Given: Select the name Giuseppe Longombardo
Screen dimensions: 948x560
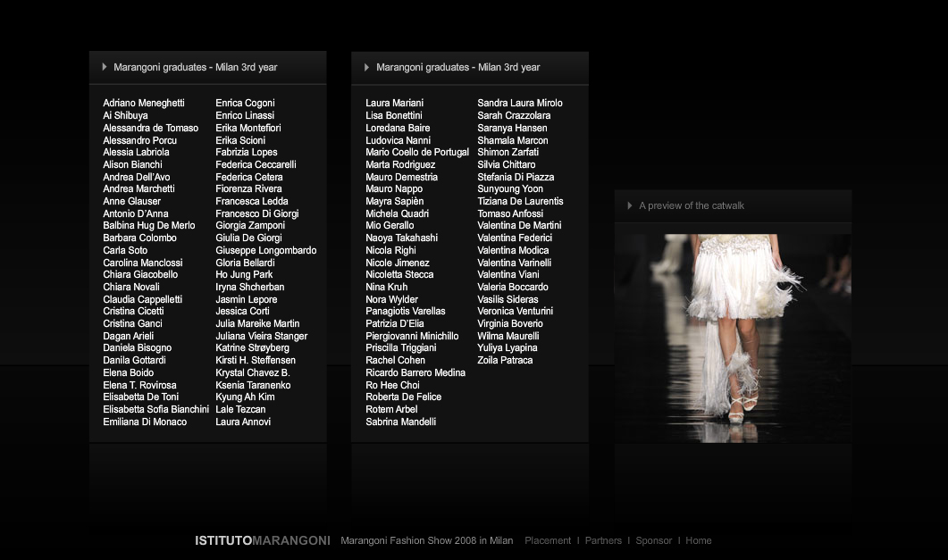Looking at the screenshot, I should [x=266, y=250].
